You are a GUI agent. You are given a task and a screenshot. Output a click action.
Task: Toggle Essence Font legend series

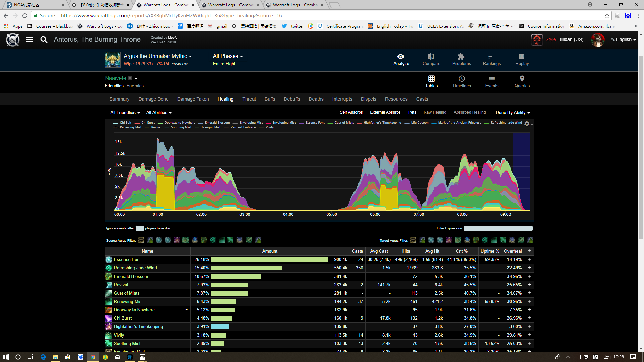pyautogui.click(x=312, y=123)
